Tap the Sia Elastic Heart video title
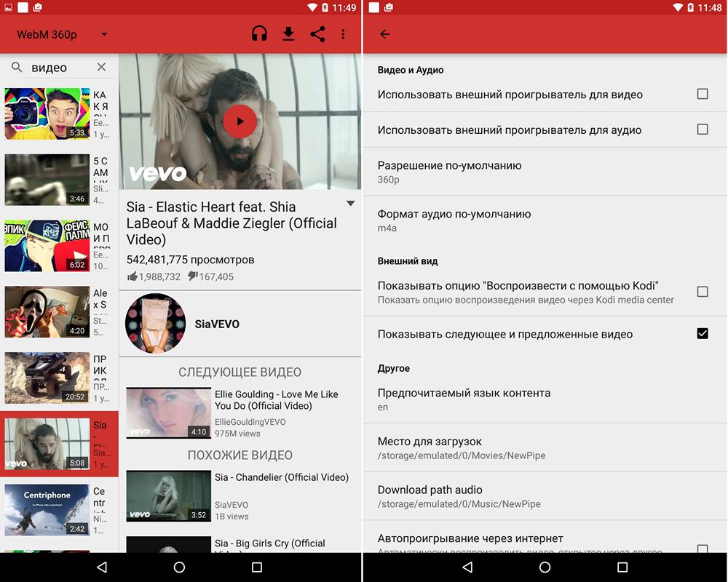Screen dimensions: 728x582 click(x=232, y=223)
